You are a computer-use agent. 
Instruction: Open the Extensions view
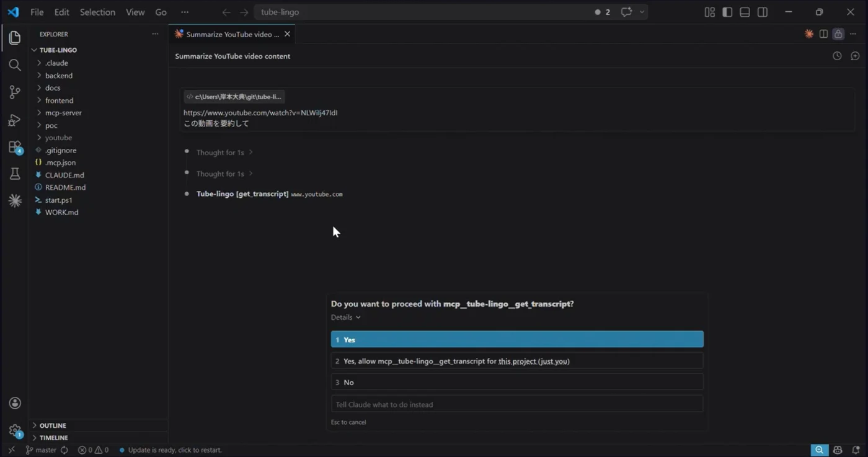point(15,148)
